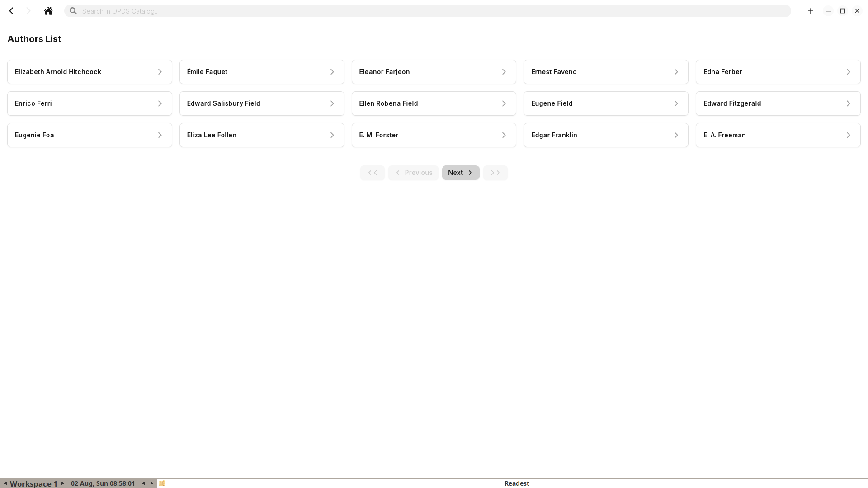Return to home via house icon
Viewport: 868px width, 488px height.
48,11
